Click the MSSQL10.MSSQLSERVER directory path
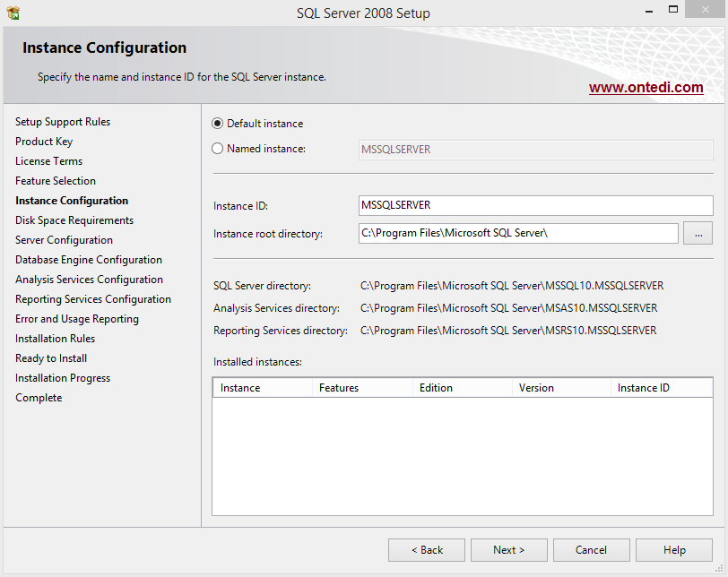Viewport: 728px width, 577px height. (512, 286)
